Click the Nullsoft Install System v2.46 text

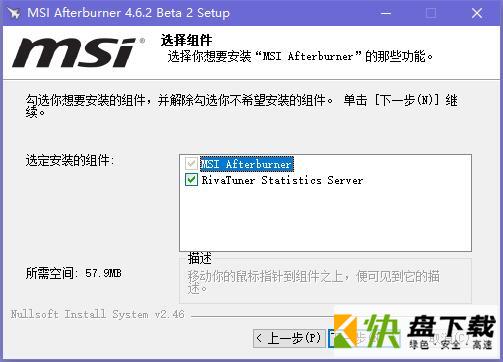click(x=97, y=314)
